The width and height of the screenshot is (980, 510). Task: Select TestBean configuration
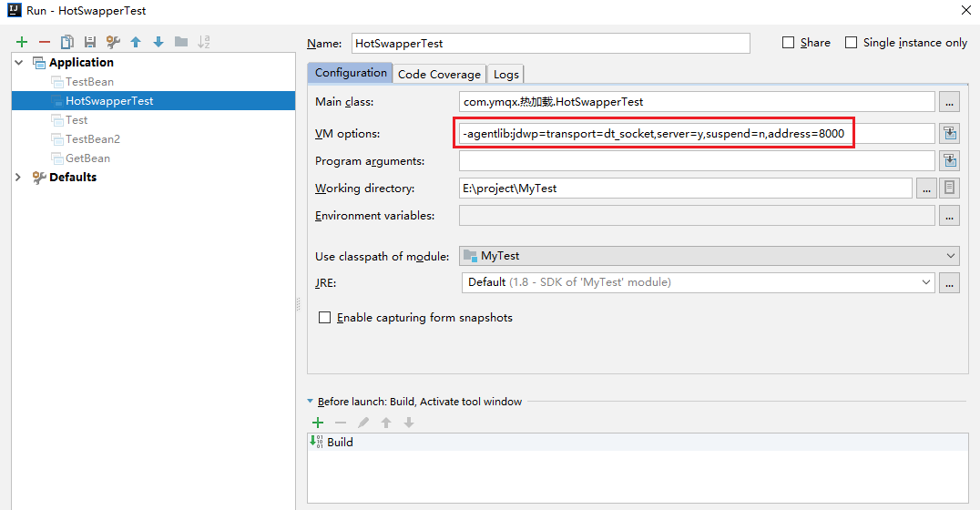pyautogui.click(x=89, y=82)
